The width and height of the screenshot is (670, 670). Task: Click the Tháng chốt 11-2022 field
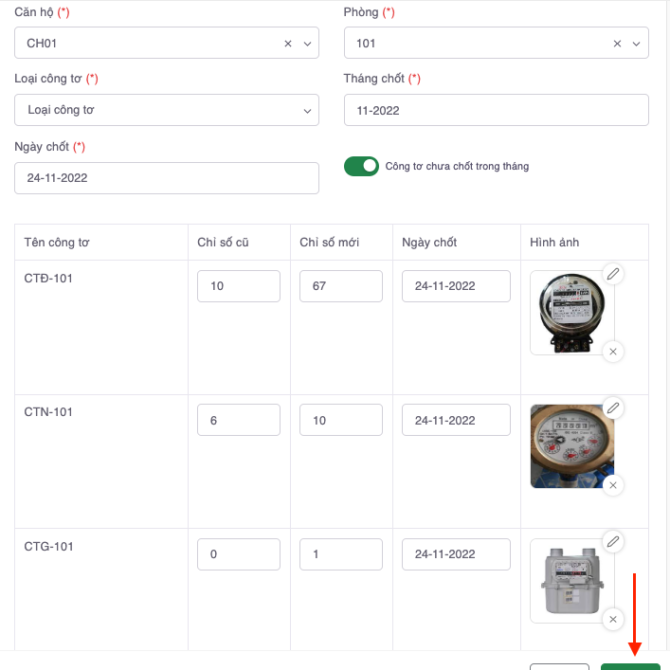[496, 110]
